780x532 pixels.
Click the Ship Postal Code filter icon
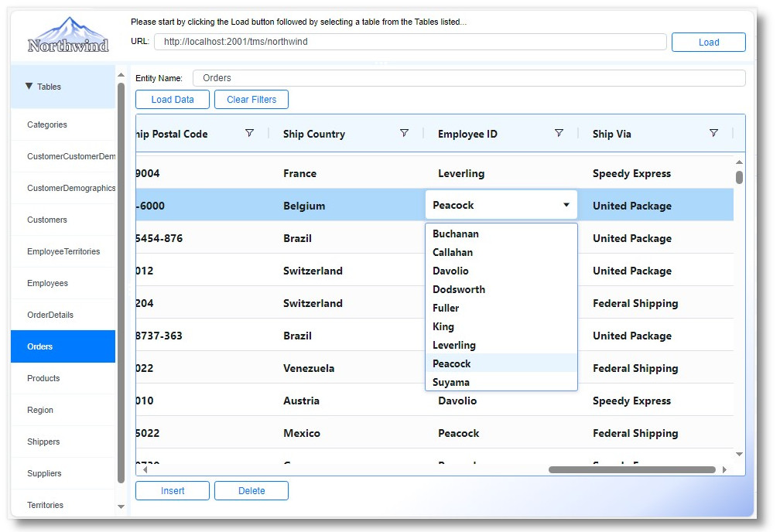pos(249,133)
